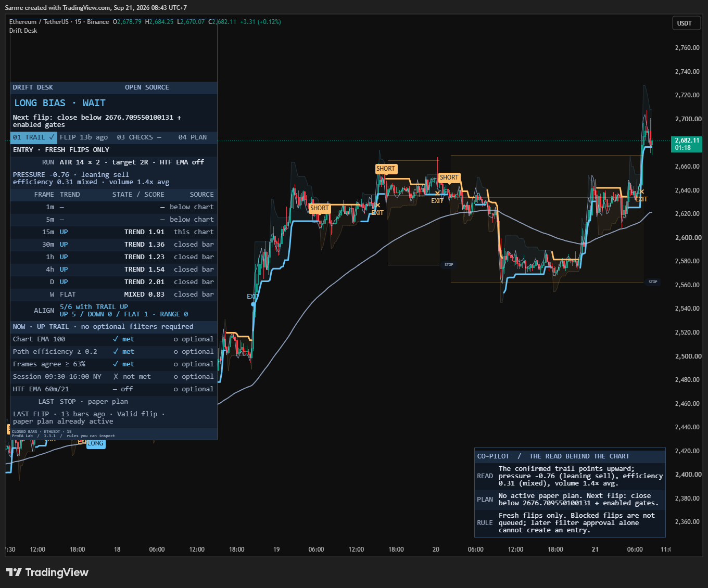
Task: Open the USDT currency dropdown
Action: pos(686,23)
